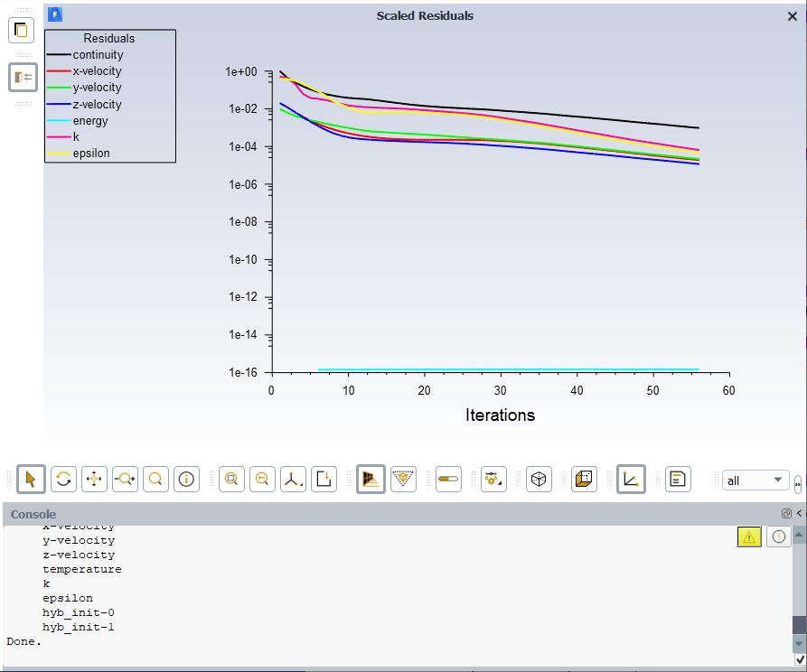Click the console vertical scrollbar thumb
This screenshot has height=672, width=807.
(x=799, y=625)
